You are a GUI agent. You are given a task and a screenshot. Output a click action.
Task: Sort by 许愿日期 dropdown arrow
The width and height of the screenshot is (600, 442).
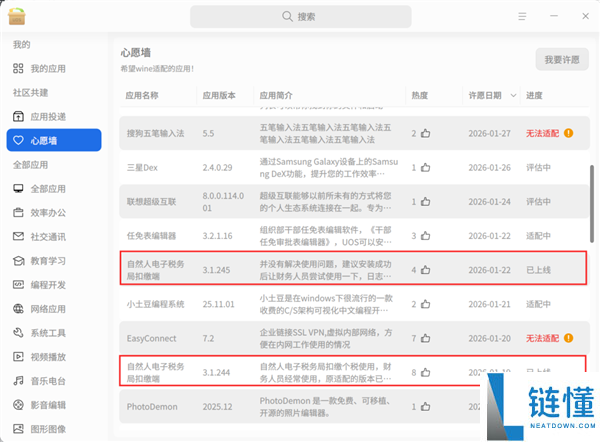[x=513, y=95]
